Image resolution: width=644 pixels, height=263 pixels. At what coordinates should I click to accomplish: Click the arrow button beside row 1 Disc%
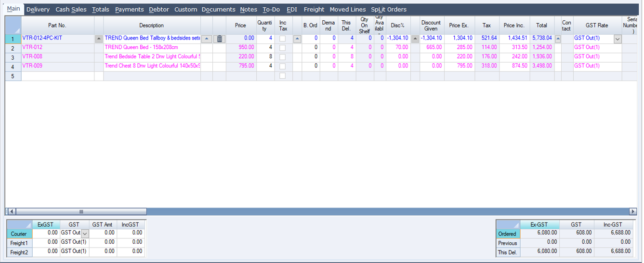[415, 39]
